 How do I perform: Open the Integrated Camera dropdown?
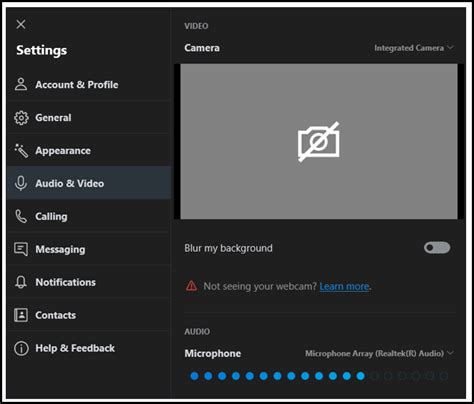[414, 48]
